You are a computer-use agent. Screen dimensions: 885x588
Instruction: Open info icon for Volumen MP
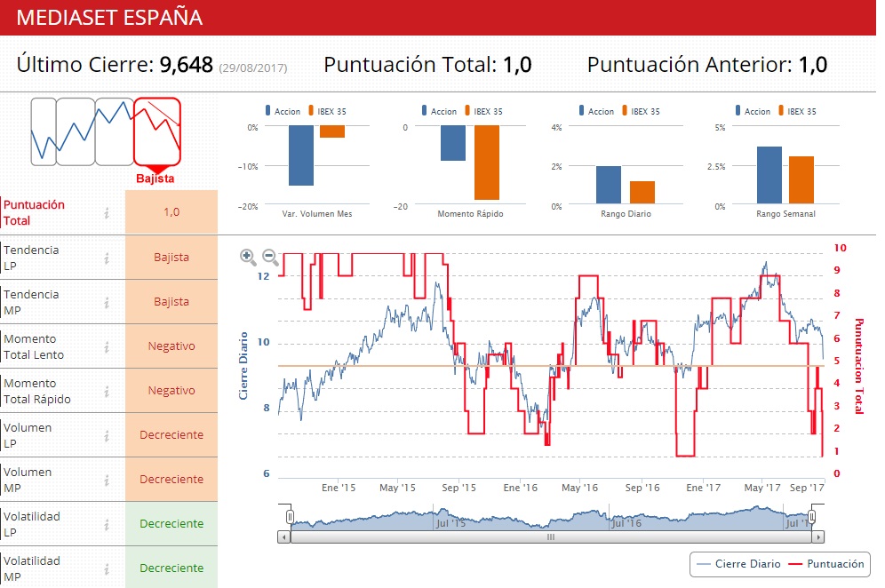(107, 481)
